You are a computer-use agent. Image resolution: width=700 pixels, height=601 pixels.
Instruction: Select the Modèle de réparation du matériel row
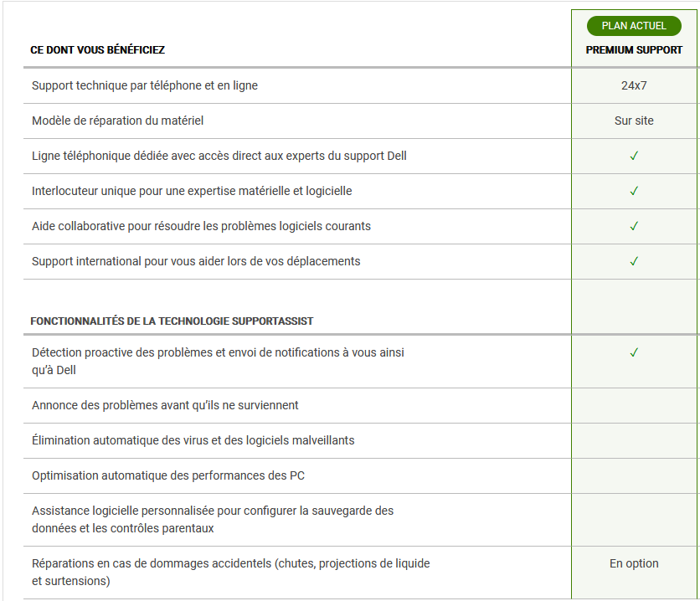117,121
